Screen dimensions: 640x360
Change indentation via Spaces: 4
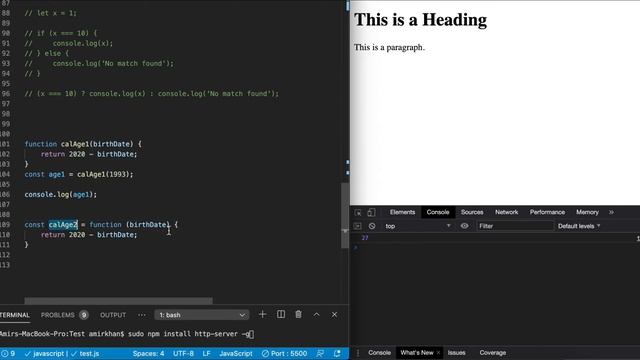pos(149,353)
